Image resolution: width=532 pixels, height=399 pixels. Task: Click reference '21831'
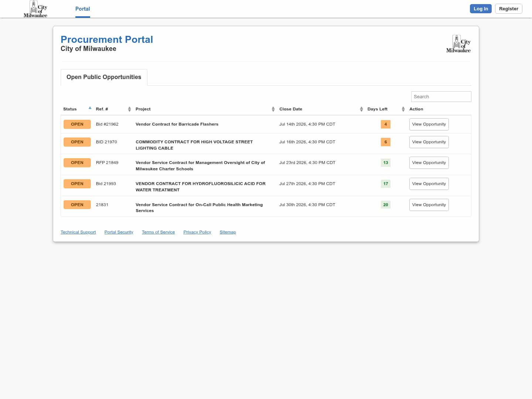102,205
